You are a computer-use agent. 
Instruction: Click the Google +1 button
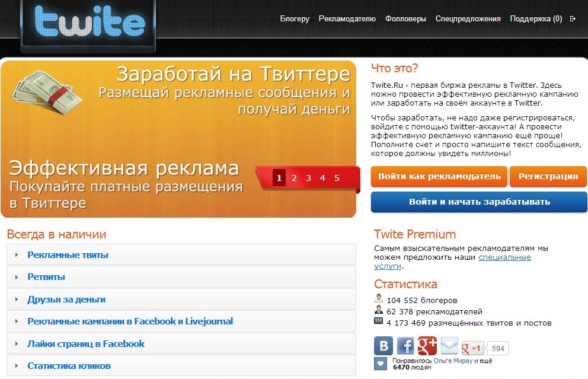472,348
